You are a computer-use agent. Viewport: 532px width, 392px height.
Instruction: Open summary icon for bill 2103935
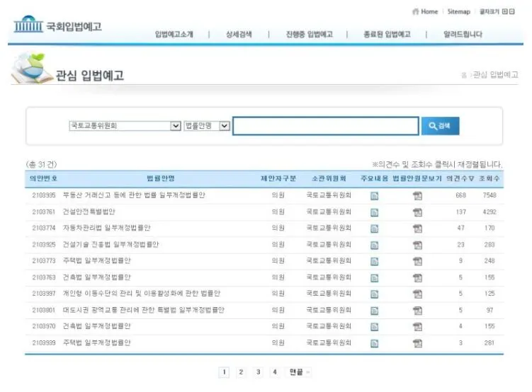[374, 196]
